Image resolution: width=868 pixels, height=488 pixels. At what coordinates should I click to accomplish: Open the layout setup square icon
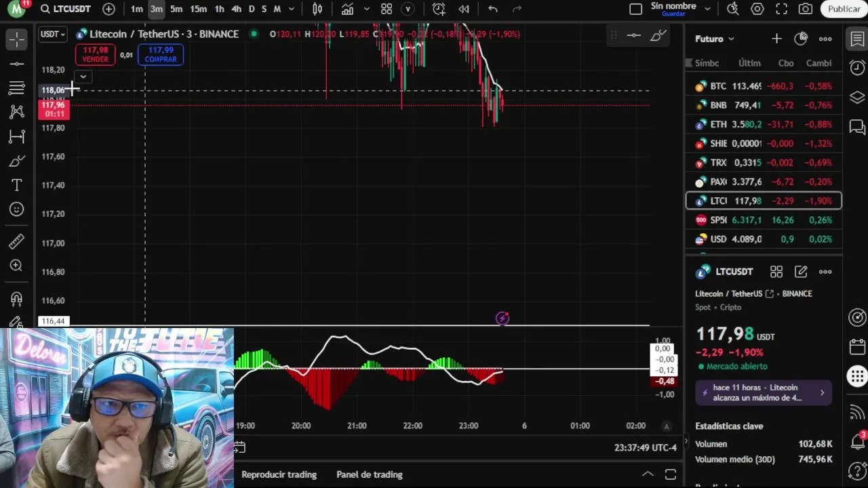(x=635, y=9)
